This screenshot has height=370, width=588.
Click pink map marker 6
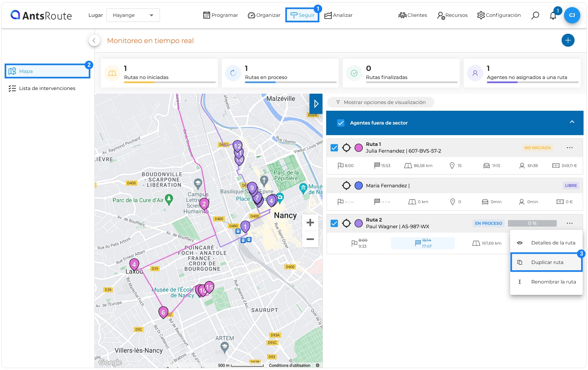click(163, 313)
